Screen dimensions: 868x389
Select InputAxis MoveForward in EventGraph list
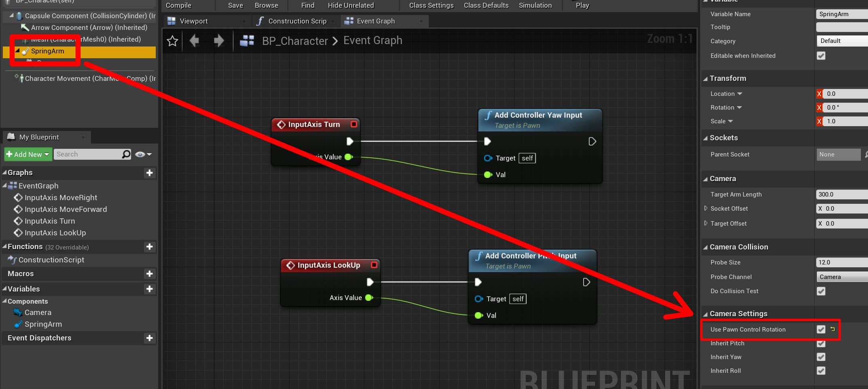[66, 209]
